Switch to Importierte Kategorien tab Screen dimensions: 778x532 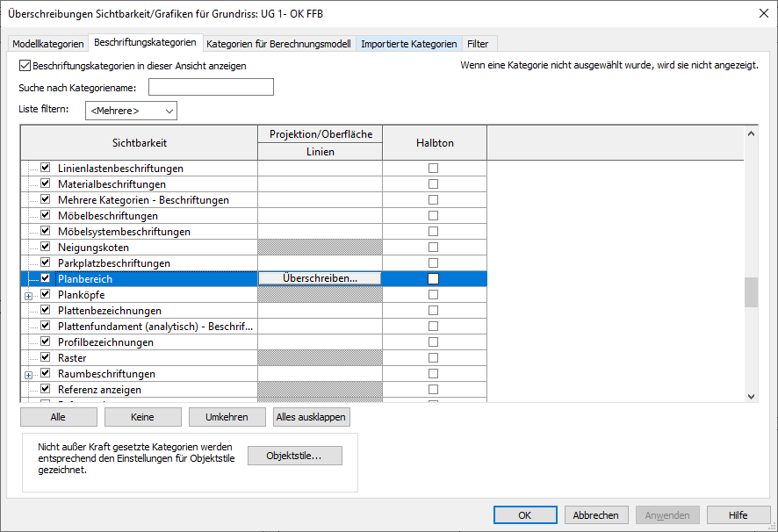(409, 44)
